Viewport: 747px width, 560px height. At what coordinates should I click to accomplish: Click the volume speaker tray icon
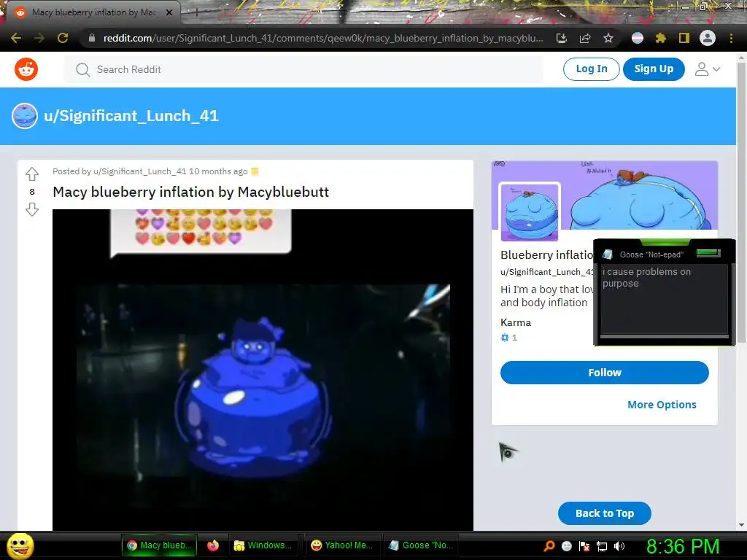pos(619,546)
